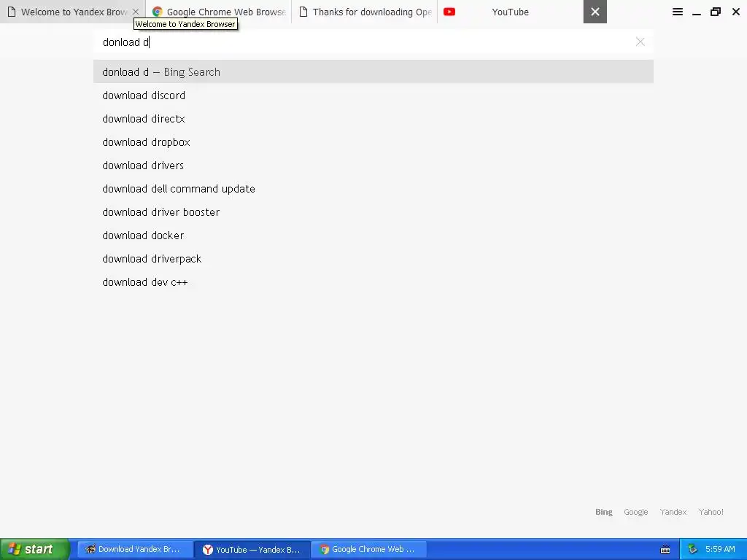
Task: Choose 'download dropbox' suggestion
Action: pos(373,142)
